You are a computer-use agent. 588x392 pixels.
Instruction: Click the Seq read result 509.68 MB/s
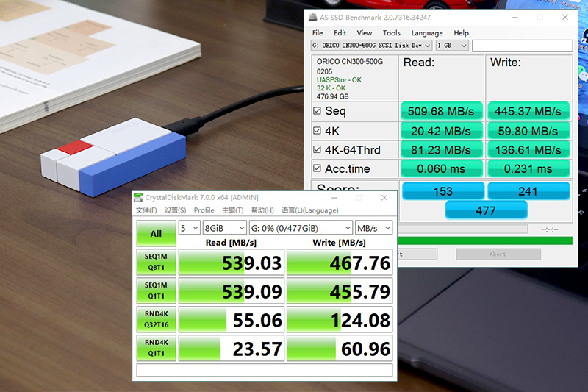441,111
